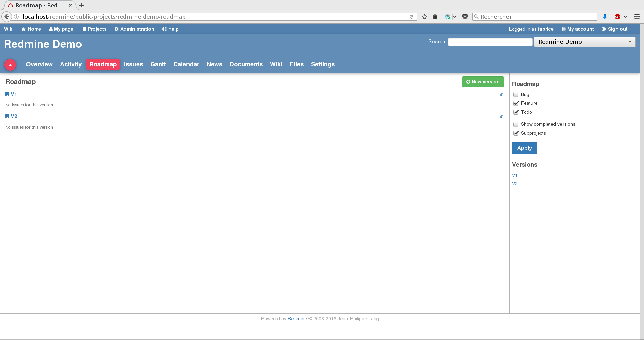The width and height of the screenshot is (644, 340).
Task: Open the Gantt tab
Action: [x=158, y=64]
